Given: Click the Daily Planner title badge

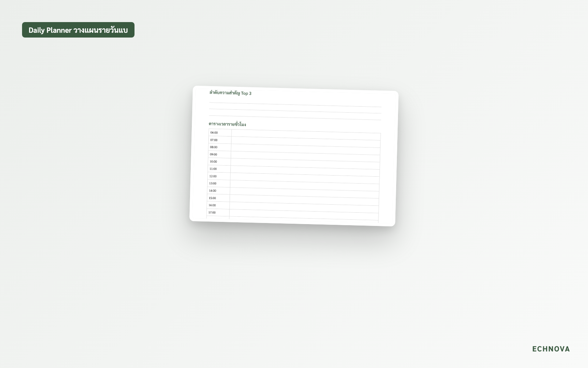Looking at the screenshot, I should [x=78, y=30].
